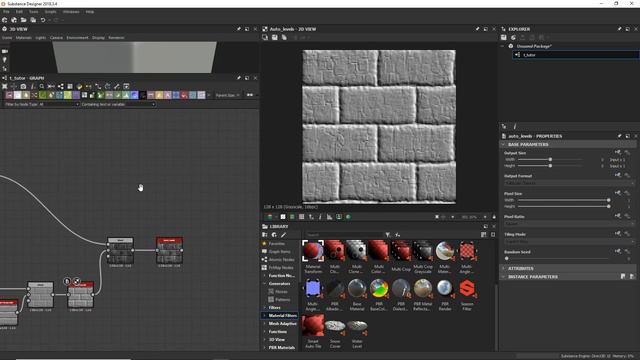640x360 pixels.
Task: Select the gray-header node left of output node
Action: click(120, 251)
